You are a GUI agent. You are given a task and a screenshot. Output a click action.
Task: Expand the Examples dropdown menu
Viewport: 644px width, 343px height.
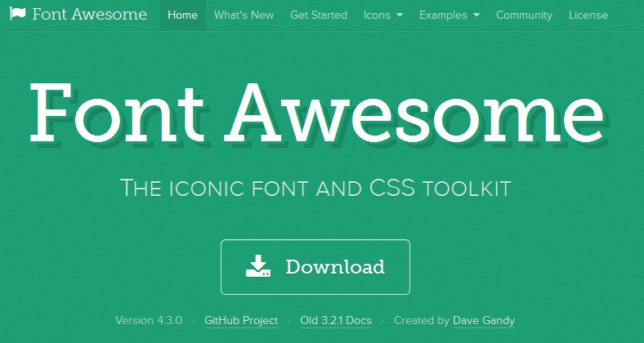coord(449,16)
